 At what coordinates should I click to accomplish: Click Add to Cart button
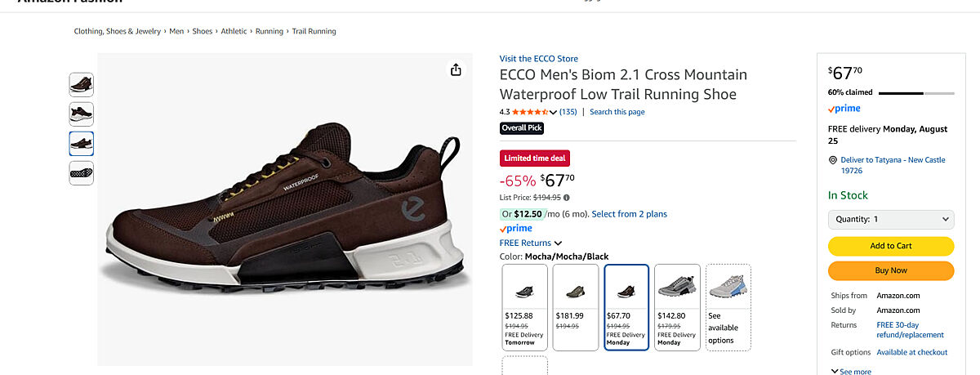(890, 246)
